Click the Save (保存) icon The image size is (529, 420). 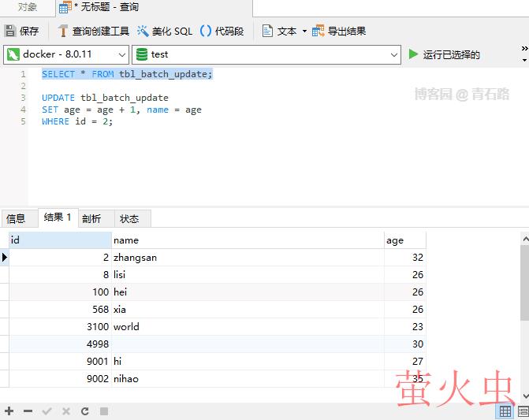(10, 32)
